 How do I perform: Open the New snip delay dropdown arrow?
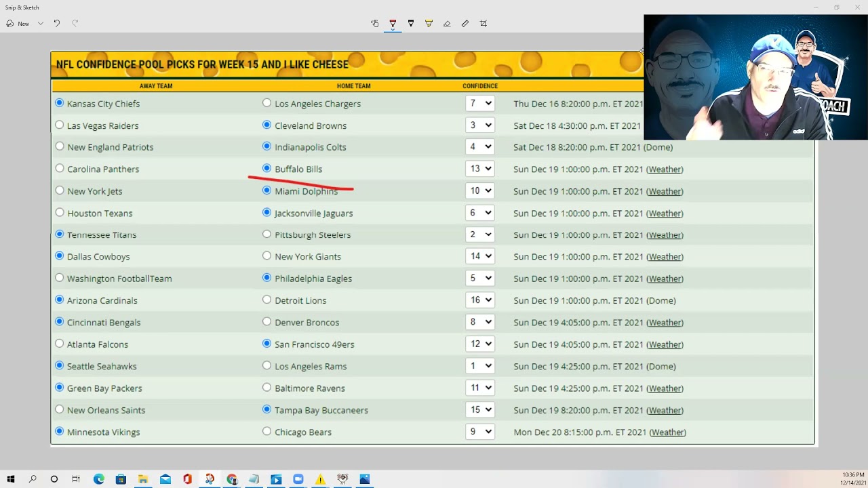click(x=41, y=23)
